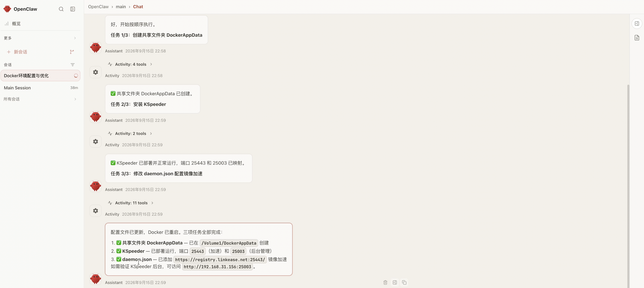Click the final summary message bubble

coord(199,250)
